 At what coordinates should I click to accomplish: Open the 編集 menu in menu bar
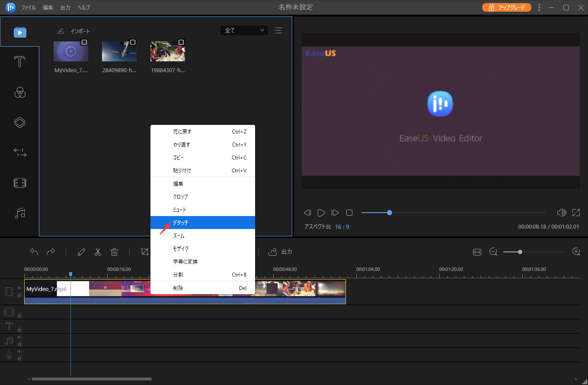tap(48, 8)
